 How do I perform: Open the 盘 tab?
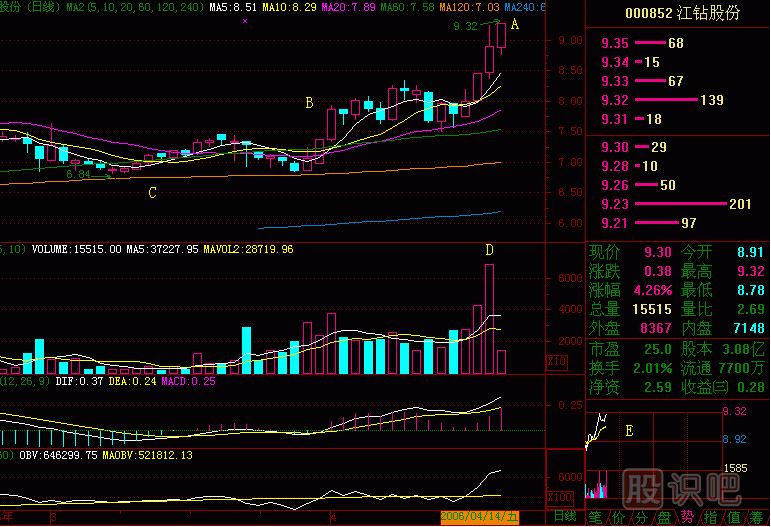click(664, 517)
